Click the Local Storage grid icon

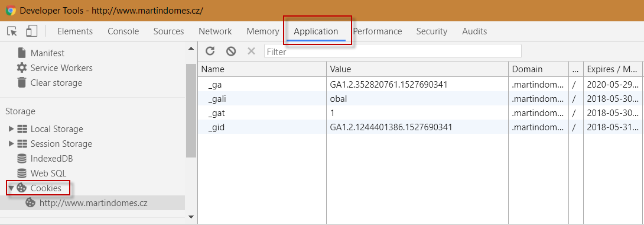point(22,129)
